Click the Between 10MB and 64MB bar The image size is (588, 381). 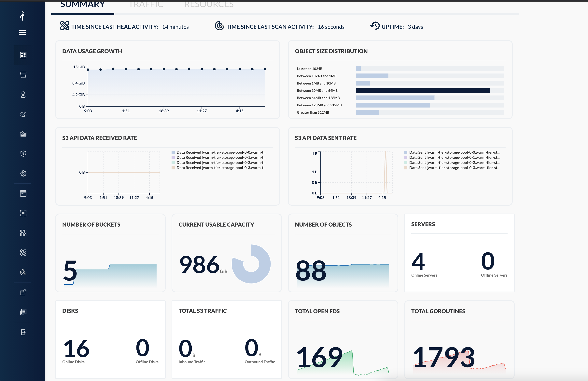point(423,91)
